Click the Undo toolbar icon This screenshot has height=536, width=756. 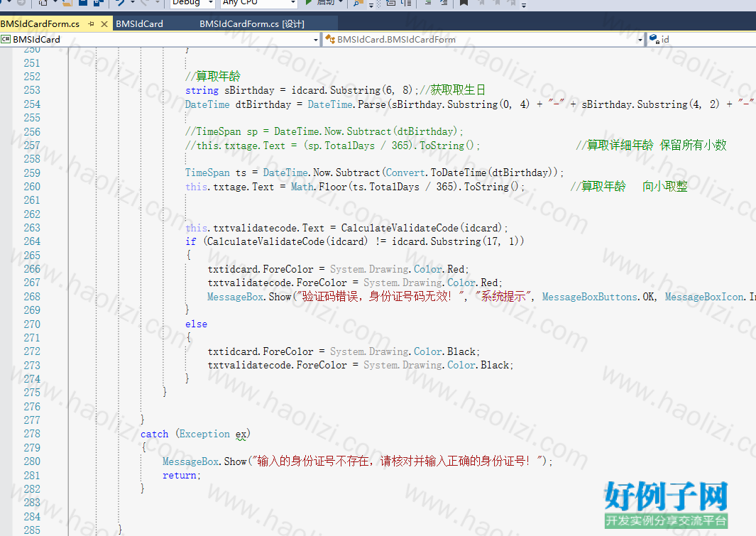[x=121, y=2]
